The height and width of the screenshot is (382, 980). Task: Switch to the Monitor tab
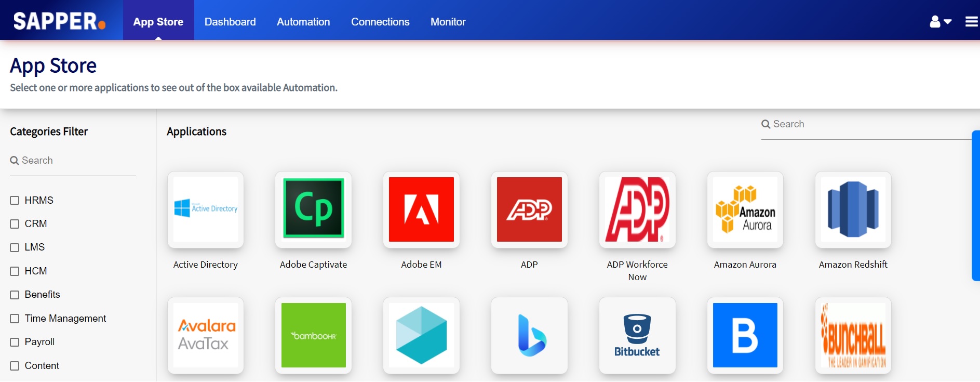(448, 22)
